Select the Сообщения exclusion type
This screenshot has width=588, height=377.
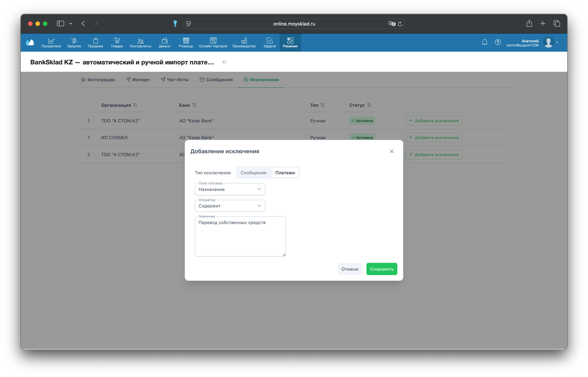tap(253, 173)
